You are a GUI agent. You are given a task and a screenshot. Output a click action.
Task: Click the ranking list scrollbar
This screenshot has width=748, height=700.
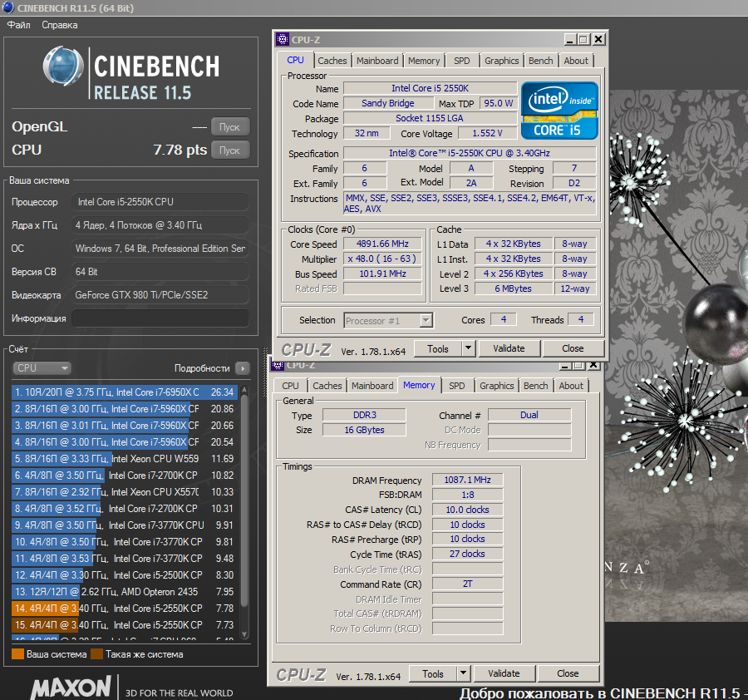244,501
